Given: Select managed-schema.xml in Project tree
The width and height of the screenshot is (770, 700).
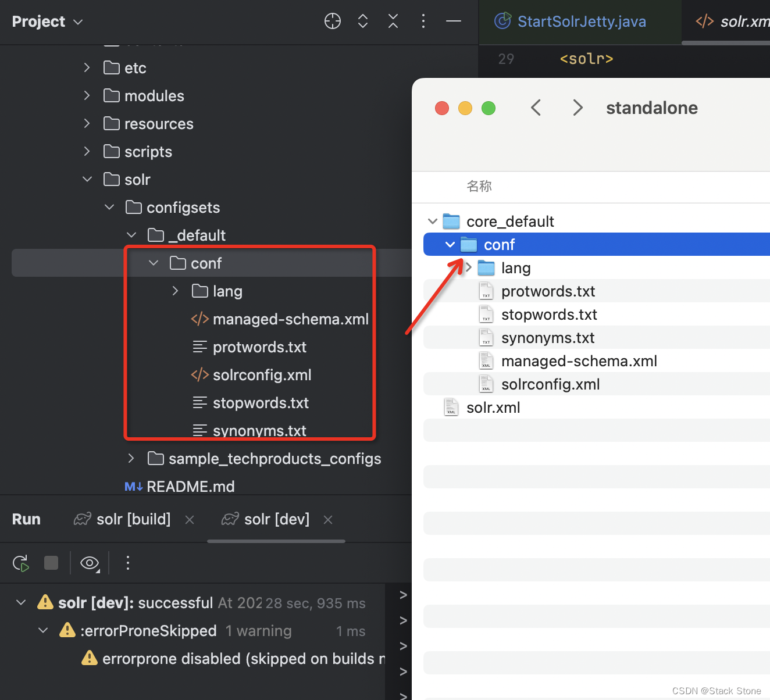Looking at the screenshot, I should click(x=291, y=319).
